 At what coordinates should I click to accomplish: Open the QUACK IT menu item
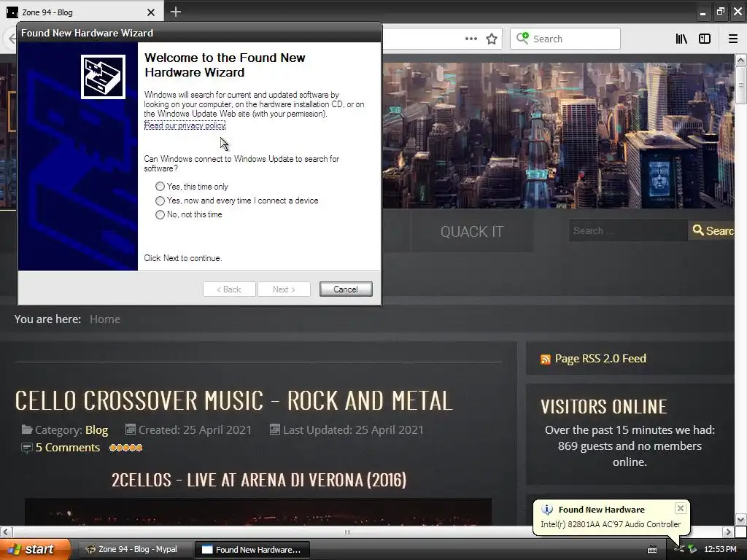[x=472, y=232]
